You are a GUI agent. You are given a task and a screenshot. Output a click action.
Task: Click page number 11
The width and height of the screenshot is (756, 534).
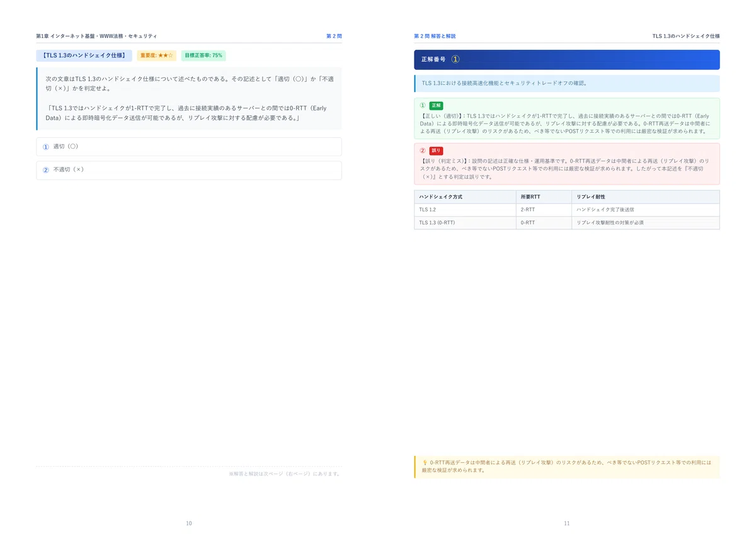[x=567, y=523]
